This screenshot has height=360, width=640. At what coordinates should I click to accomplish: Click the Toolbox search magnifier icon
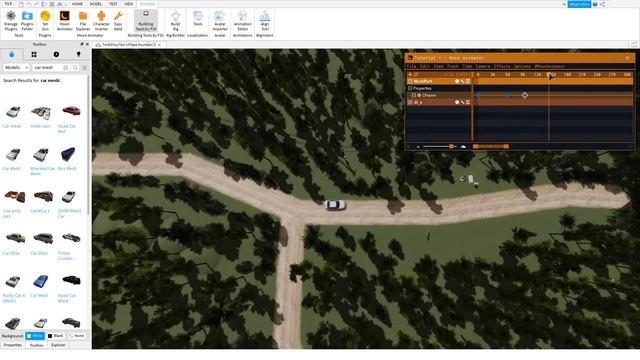[x=75, y=67]
